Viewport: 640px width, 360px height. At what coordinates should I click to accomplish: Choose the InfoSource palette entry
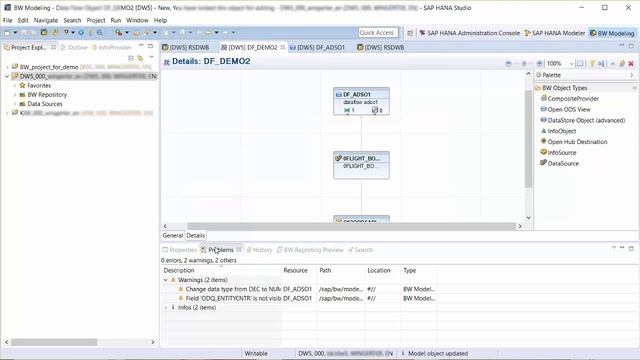(558, 152)
